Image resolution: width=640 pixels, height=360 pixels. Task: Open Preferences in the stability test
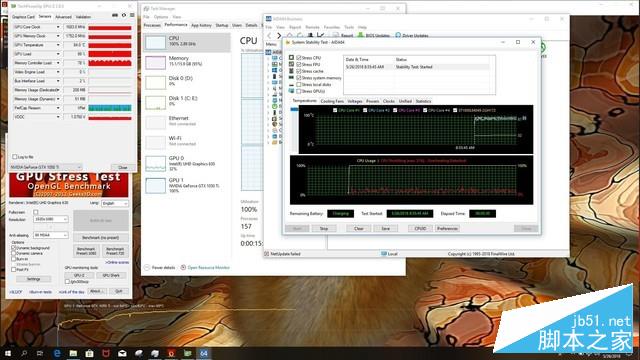(447, 229)
